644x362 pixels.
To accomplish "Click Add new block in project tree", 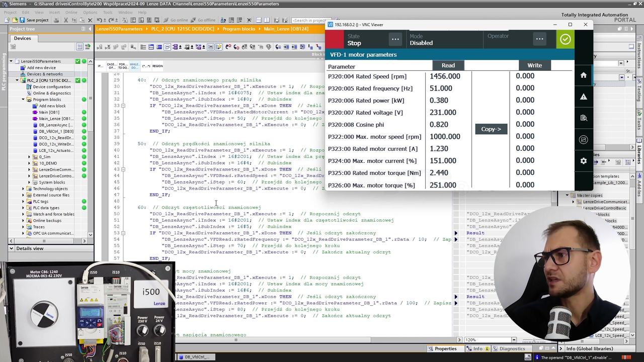I will pos(52,106).
